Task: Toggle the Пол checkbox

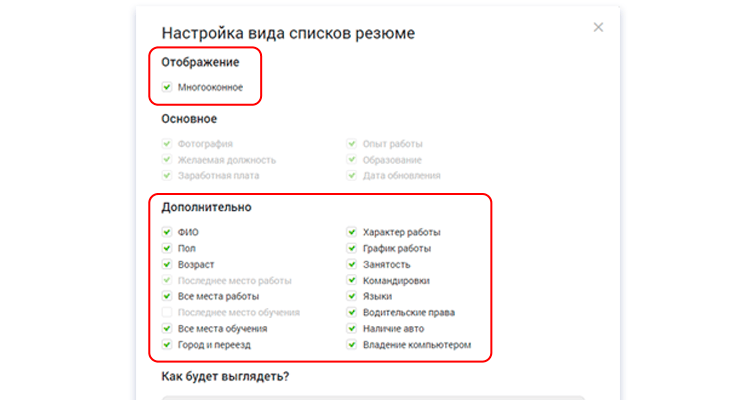Action: click(x=167, y=248)
